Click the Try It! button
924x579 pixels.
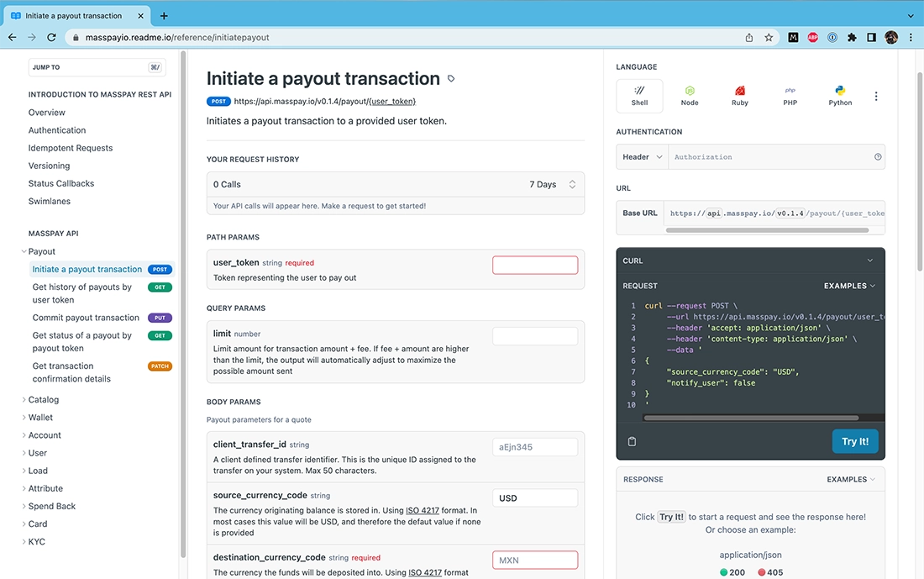pos(854,441)
